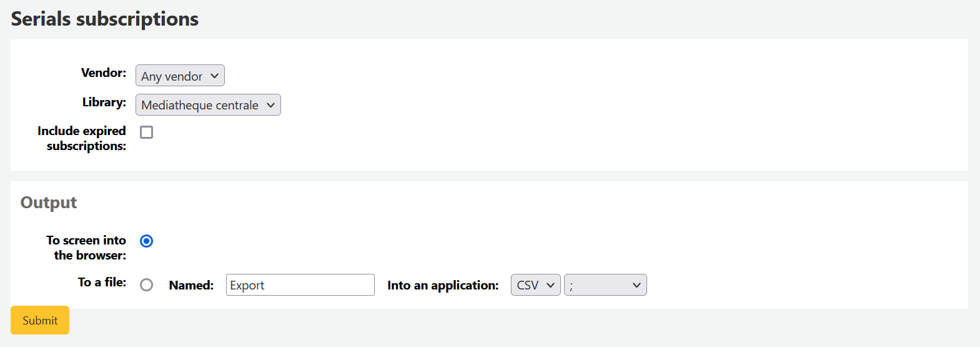Click the Output section heading

49,203
